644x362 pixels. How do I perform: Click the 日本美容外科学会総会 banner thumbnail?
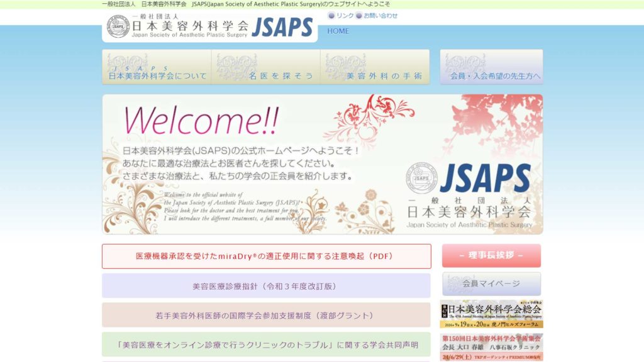pyautogui.click(x=491, y=314)
